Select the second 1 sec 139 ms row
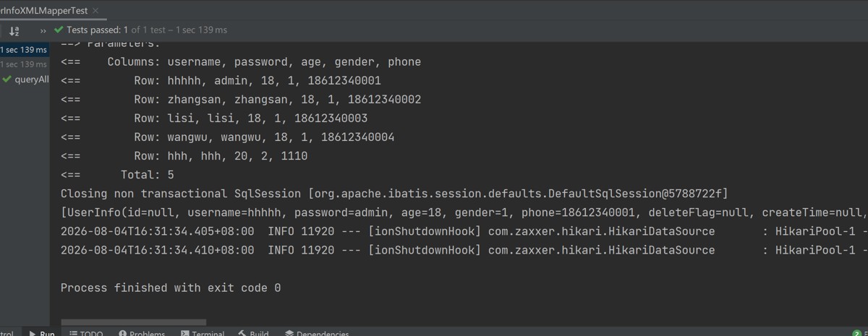The height and width of the screenshot is (336, 868). coord(24,64)
